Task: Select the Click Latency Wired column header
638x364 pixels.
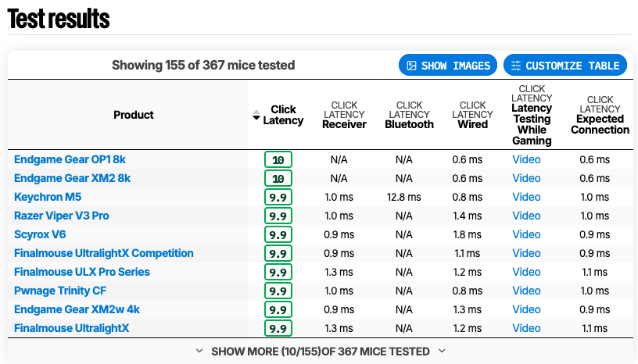Action: click(x=472, y=115)
